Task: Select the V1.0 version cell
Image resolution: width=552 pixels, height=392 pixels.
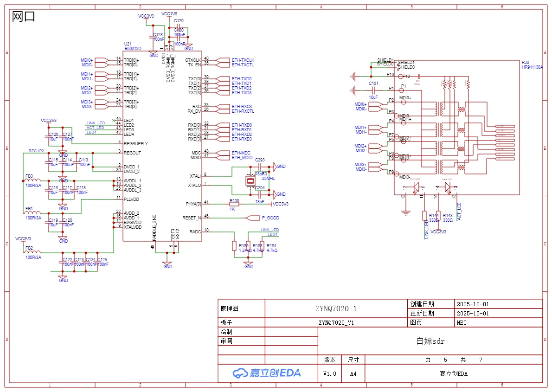Action: tap(329, 373)
